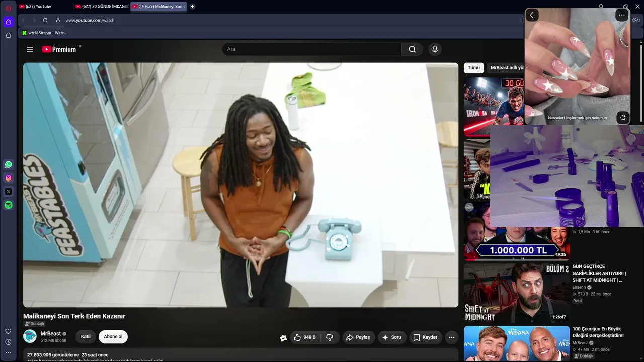The height and width of the screenshot is (362, 644).
Task: Open X (Twitter) in the Opera sidebar
Action: click(x=8, y=192)
